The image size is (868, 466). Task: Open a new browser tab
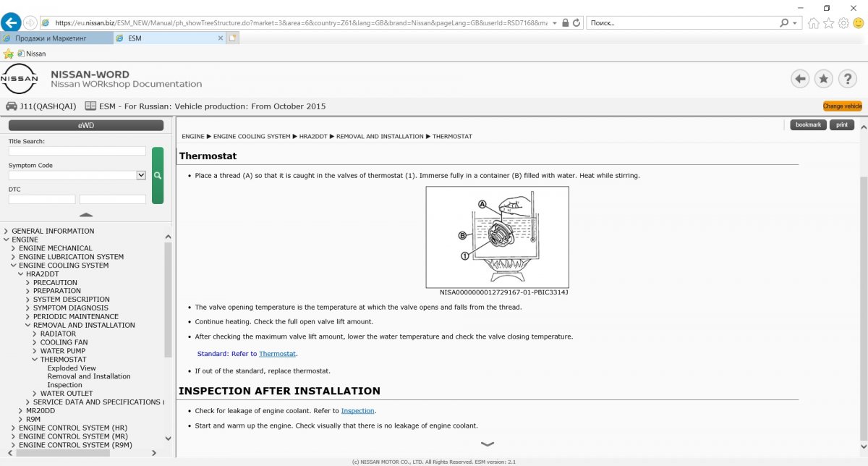click(232, 38)
